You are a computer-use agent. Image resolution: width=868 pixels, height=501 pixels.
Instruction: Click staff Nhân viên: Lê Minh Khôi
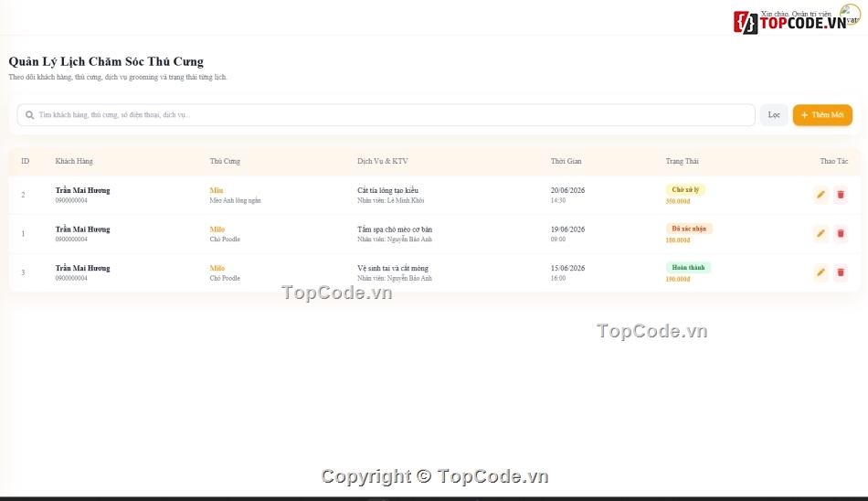click(390, 200)
